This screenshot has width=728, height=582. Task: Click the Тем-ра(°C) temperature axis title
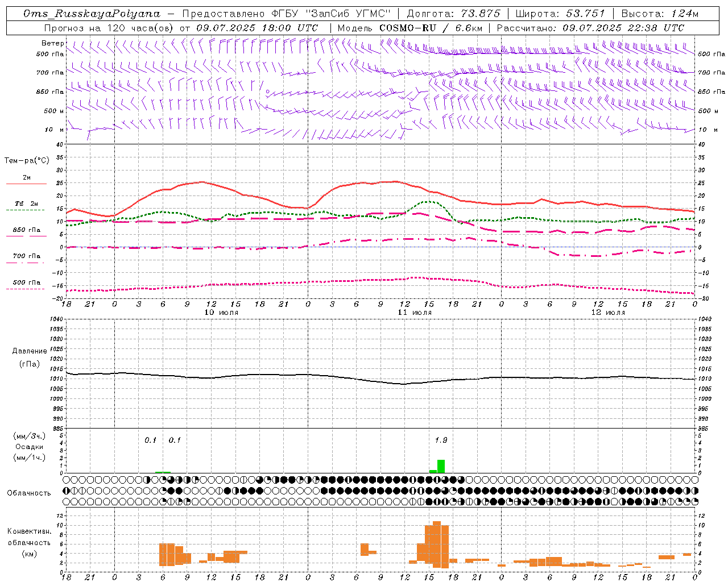coord(27,161)
